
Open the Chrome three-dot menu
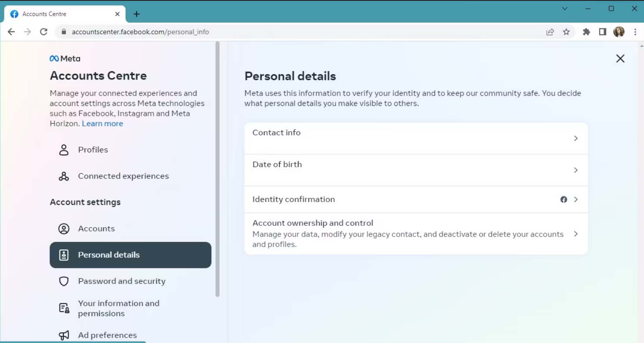[x=635, y=32]
